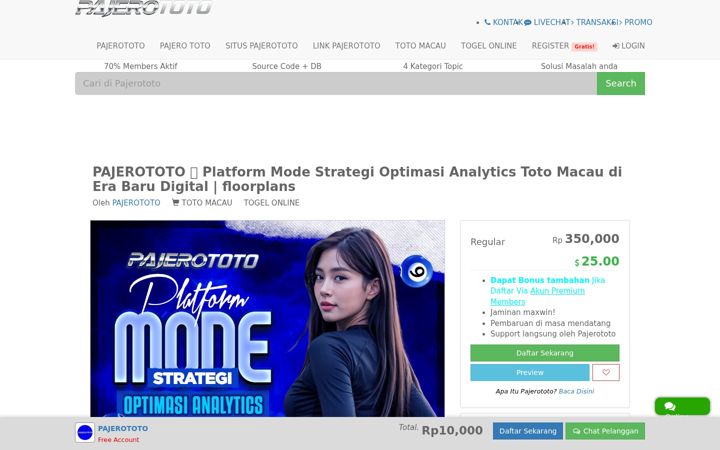Open the KONTAK phone link

point(504,22)
